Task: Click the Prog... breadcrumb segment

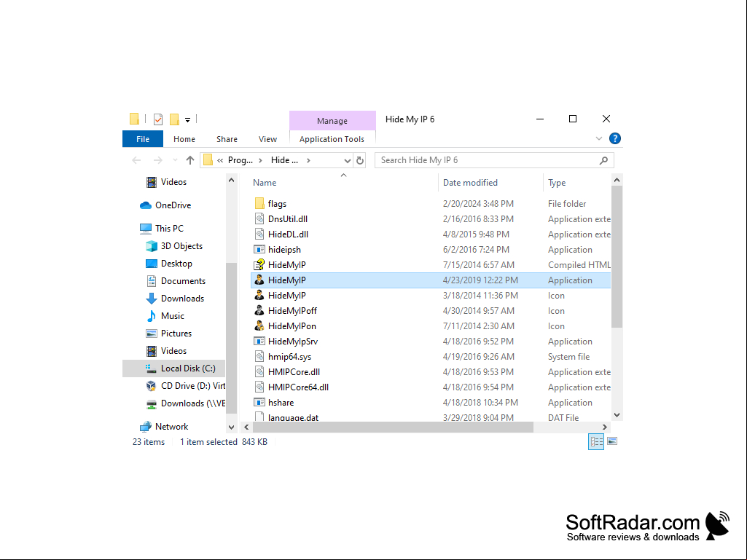Action: point(240,160)
